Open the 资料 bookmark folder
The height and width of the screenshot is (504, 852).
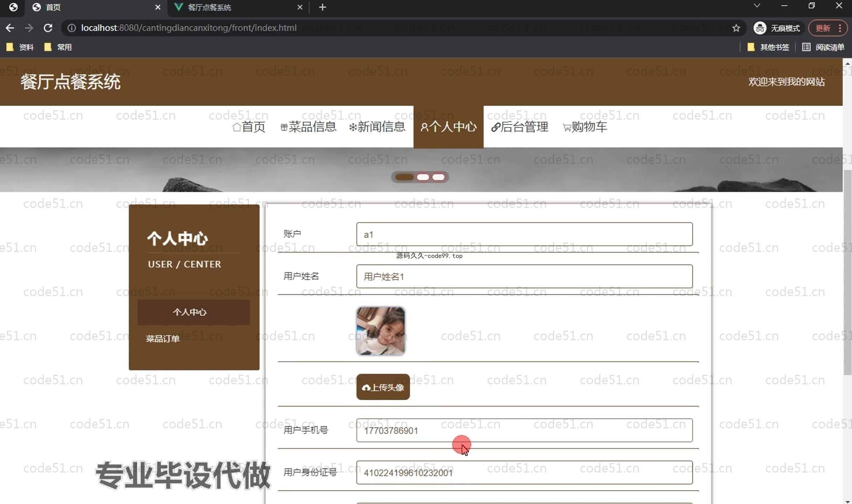(20, 47)
